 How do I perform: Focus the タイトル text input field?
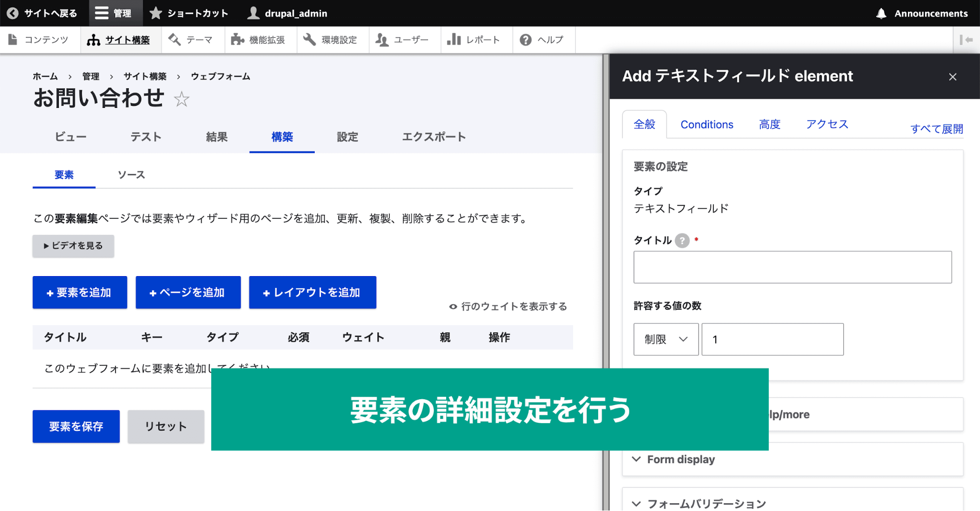click(792, 267)
